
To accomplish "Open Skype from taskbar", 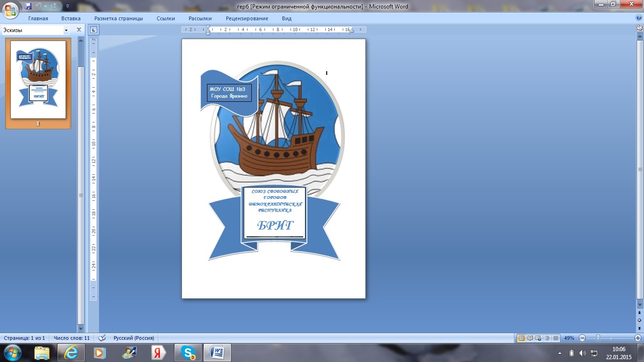I will point(189,353).
